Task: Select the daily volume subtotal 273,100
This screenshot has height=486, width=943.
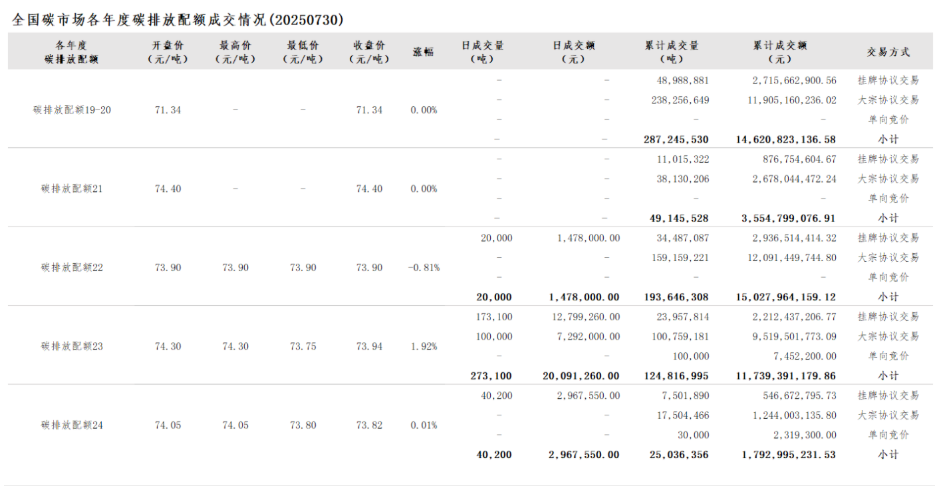Action: (491, 376)
